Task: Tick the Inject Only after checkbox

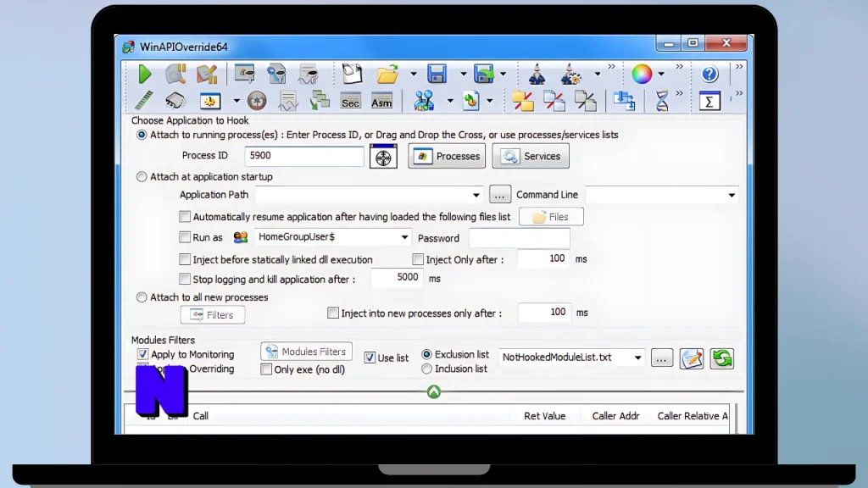Action: click(x=418, y=259)
